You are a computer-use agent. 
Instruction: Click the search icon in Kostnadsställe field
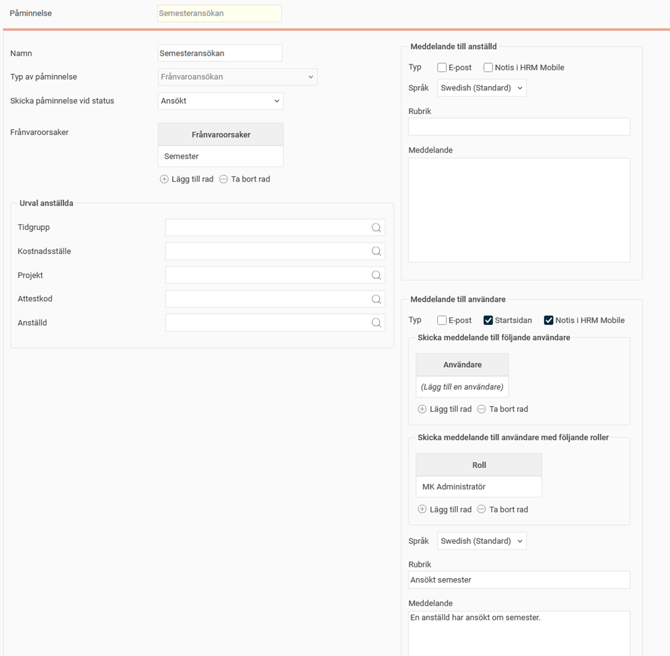(376, 252)
